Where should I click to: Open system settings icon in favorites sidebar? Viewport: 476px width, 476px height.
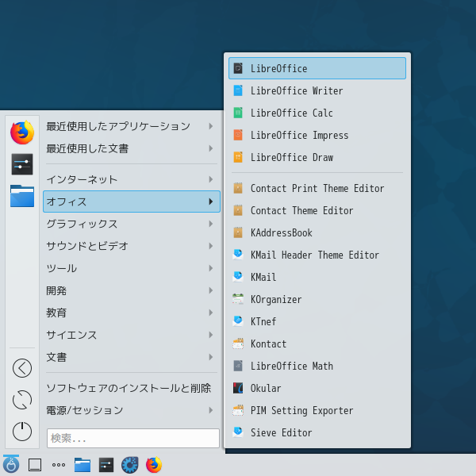[22, 164]
